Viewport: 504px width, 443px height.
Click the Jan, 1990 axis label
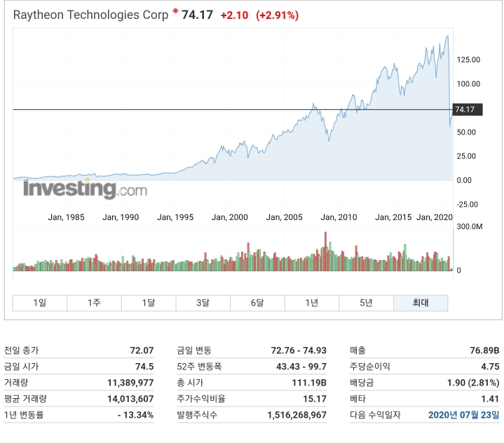point(121,217)
